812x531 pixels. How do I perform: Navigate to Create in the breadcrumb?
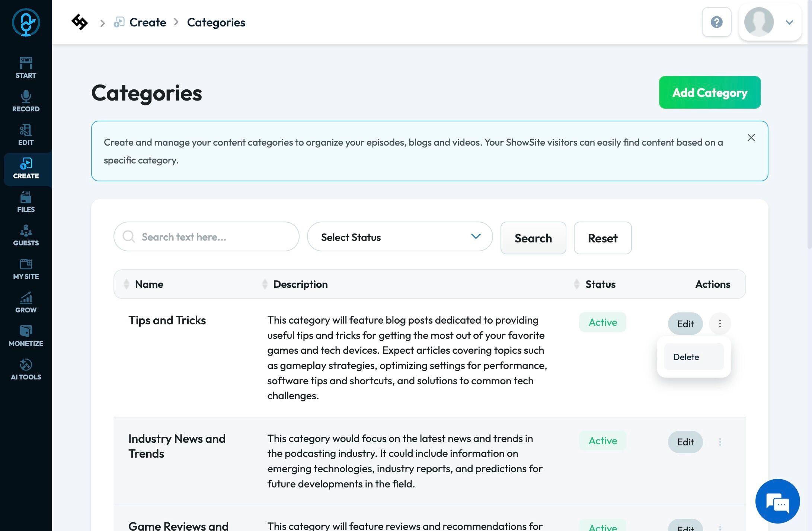(x=147, y=22)
